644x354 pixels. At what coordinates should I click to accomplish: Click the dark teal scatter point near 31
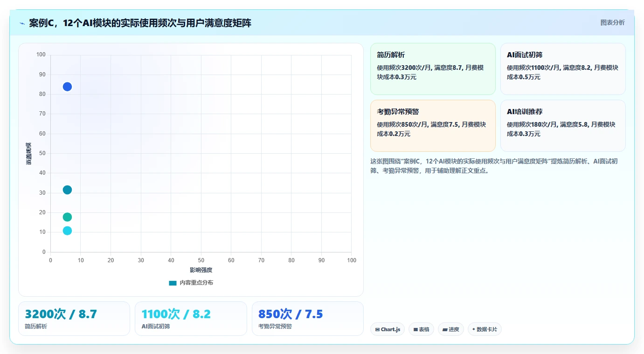tap(67, 190)
